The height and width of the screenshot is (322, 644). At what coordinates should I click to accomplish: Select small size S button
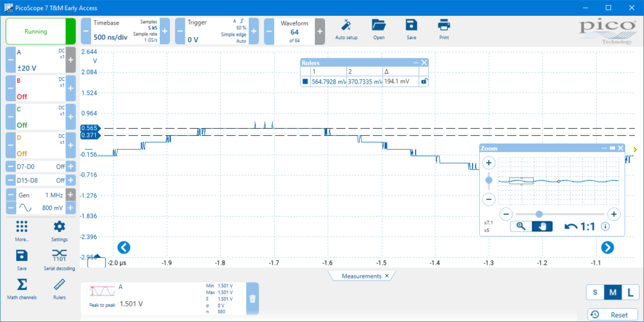(x=595, y=292)
